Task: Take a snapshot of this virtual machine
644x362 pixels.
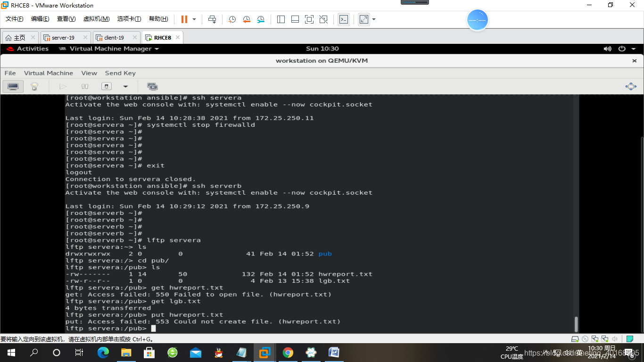Action: pyautogui.click(x=232, y=19)
